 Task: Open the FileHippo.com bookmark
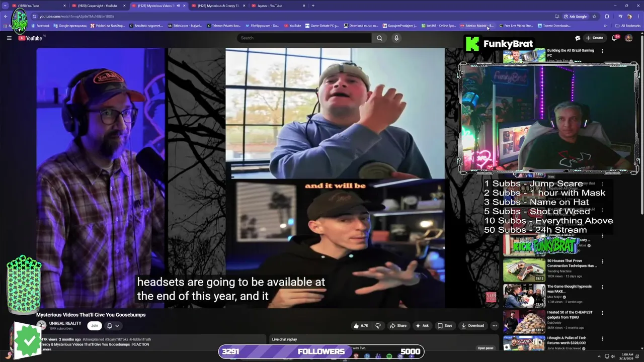[262, 26]
